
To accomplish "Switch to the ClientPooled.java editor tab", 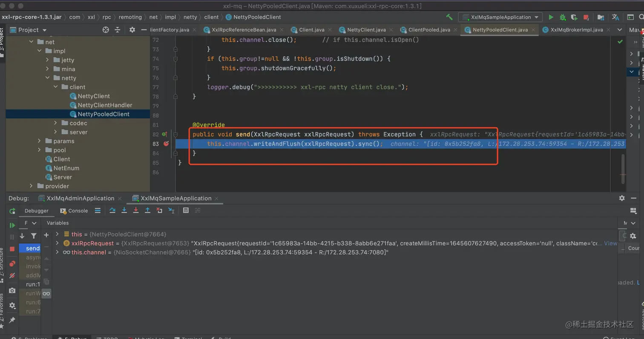I will click(429, 30).
